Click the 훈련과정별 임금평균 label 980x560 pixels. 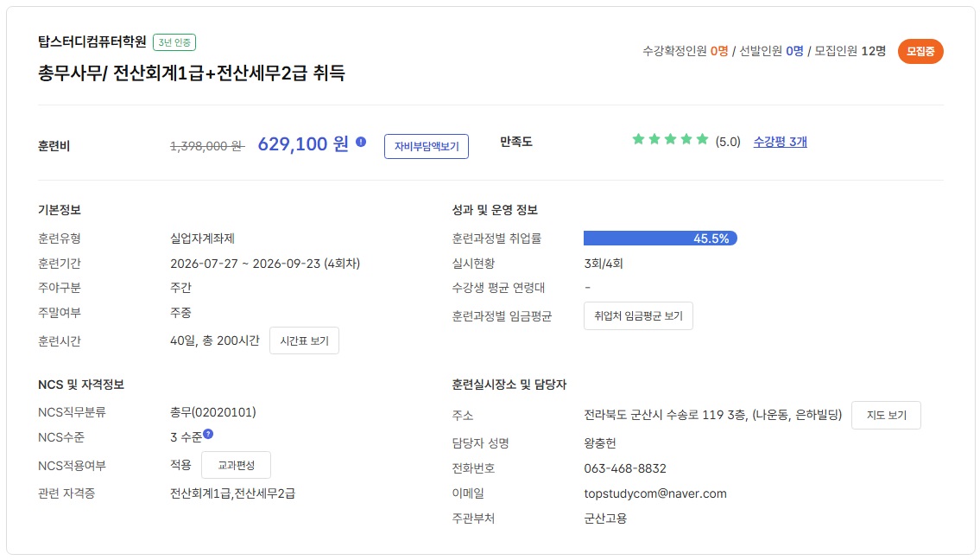coord(502,316)
